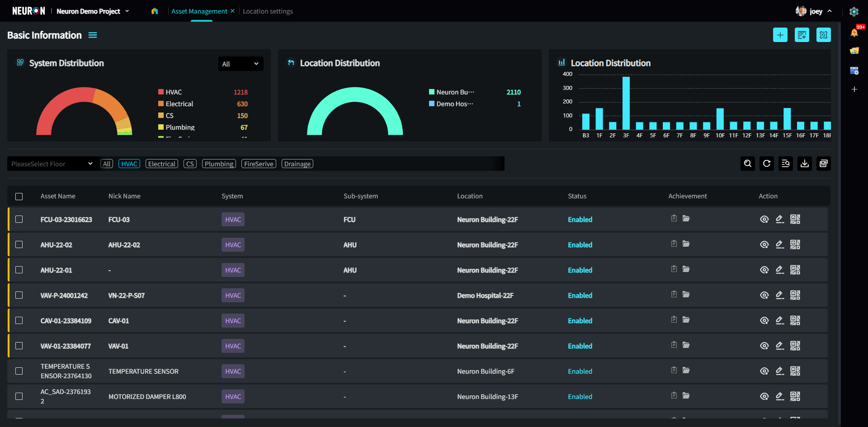Screen dimensions: 868x427
Task: View details of FCU-03-23016623 eye icon
Action: tap(764, 219)
